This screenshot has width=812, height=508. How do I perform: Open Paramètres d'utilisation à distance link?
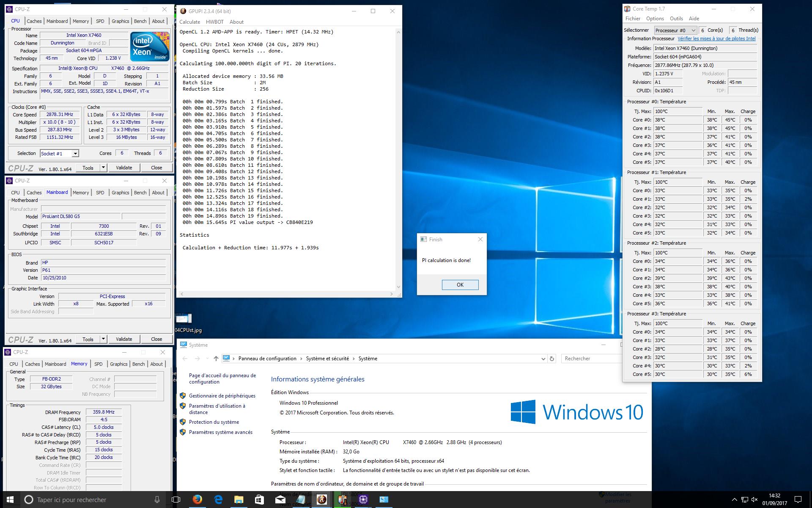[x=217, y=409]
